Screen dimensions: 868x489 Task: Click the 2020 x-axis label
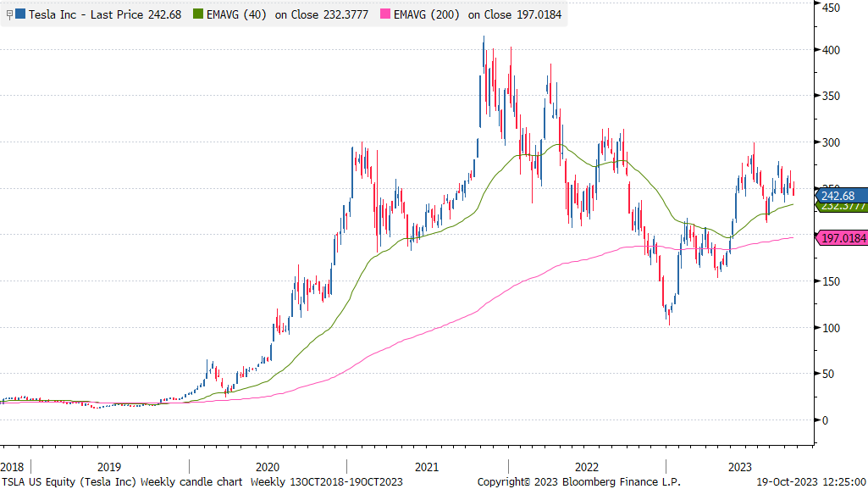click(268, 468)
